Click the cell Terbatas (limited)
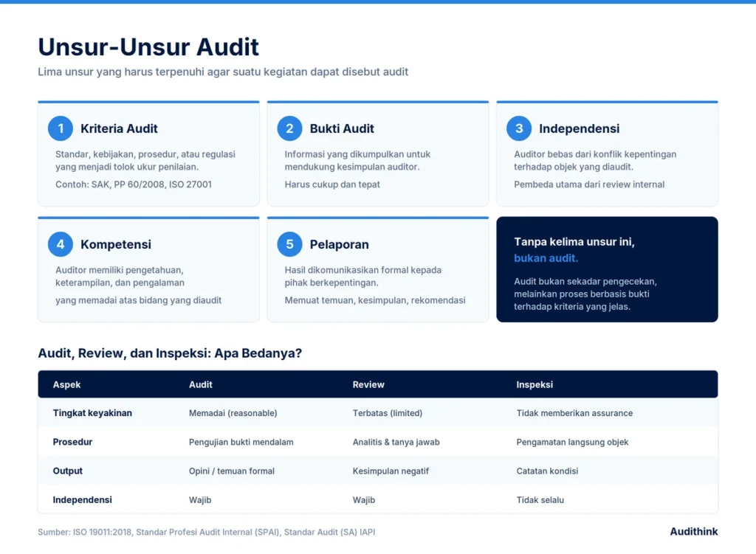Image resolution: width=756 pixels, height=554 pixels. click(x=387, y=413)
